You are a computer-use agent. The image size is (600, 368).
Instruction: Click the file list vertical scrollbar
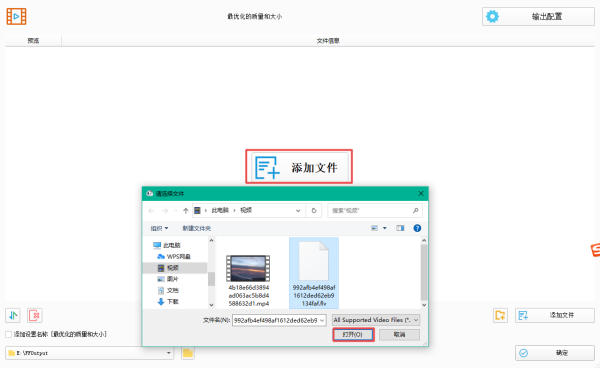tap(424, 272)
